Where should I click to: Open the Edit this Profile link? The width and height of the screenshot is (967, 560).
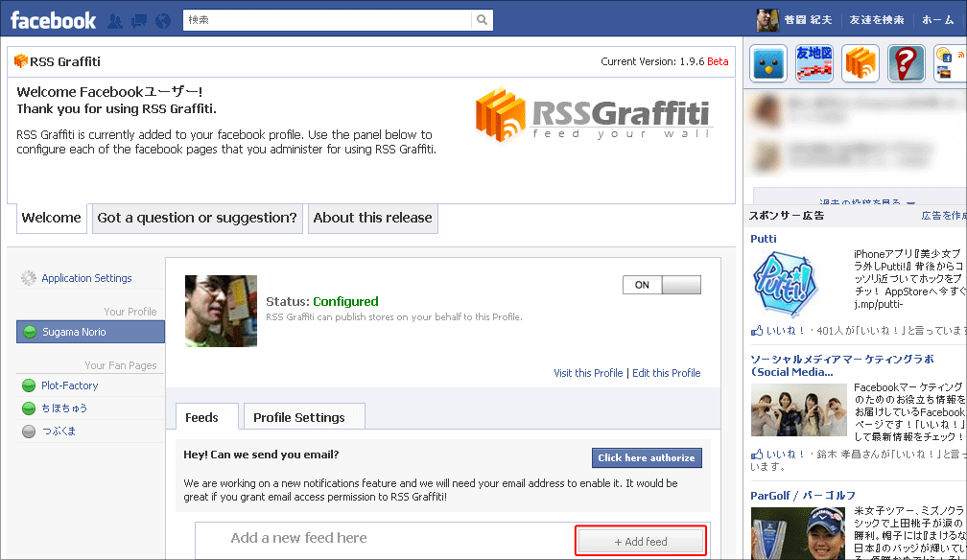coord(666,373)
